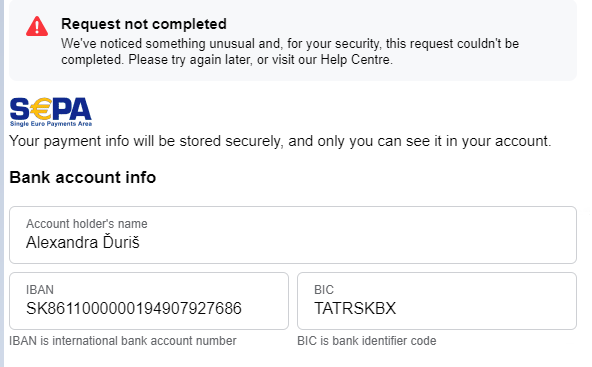Focus the Account holder's name field
The width and height of the screenshot is (592, 367).
coord(293,235)
